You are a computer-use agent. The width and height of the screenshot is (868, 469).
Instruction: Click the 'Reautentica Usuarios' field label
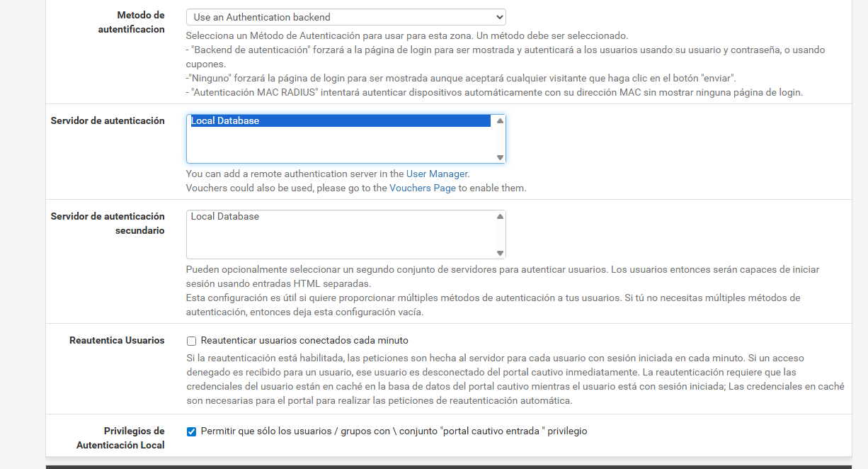click(x=117, y=341)
